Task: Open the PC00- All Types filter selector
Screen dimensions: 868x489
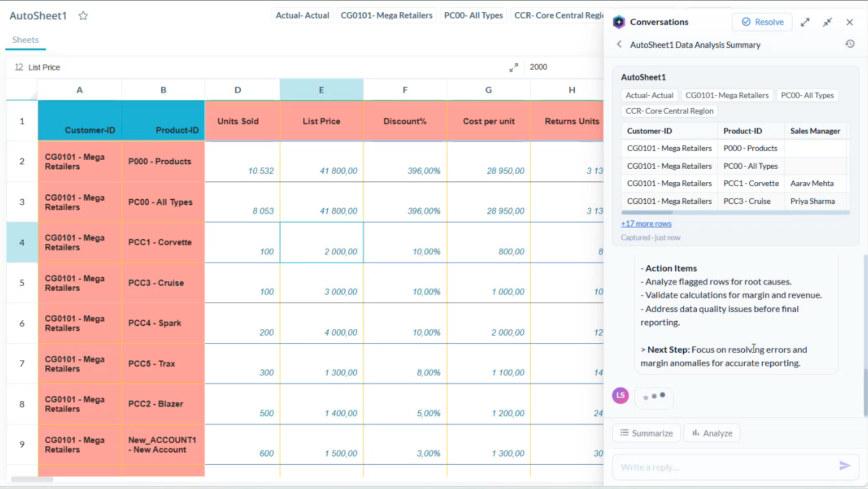Action: (x=473, y=15)
